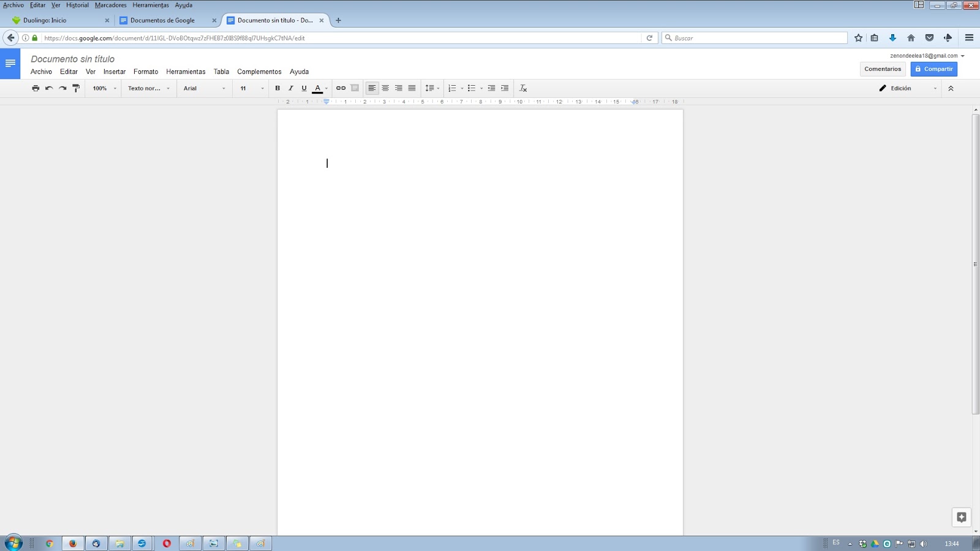Open the zoom percentage dropdown

tap(102, 88)
